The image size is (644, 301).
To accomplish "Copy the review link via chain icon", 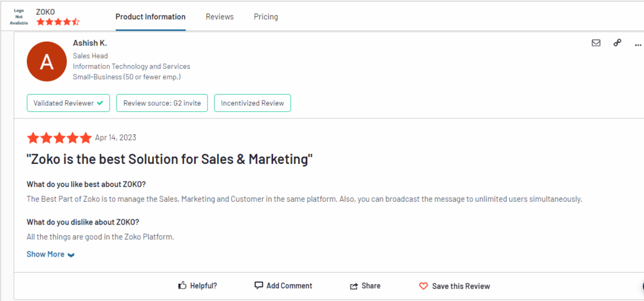I will [618, 42].
